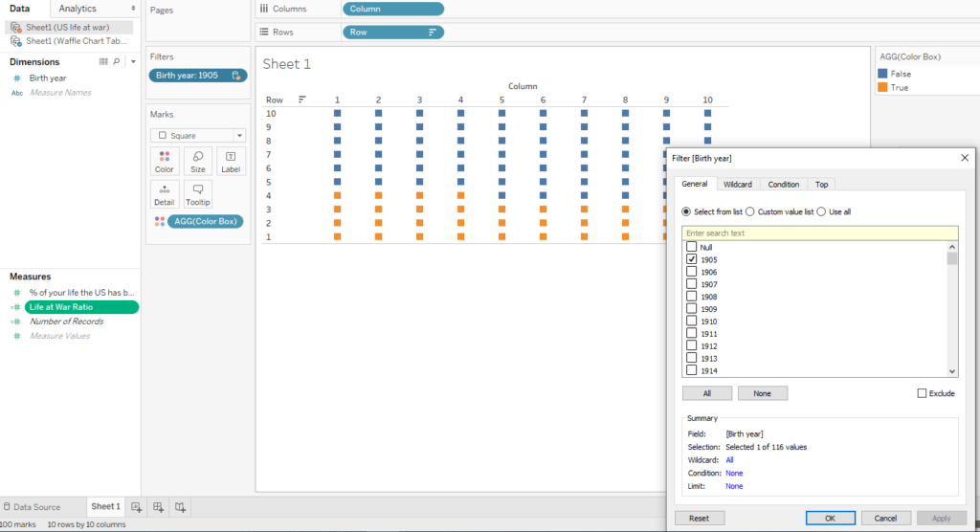
Task: Check the Null value checkbox
Action: (691, 247)
